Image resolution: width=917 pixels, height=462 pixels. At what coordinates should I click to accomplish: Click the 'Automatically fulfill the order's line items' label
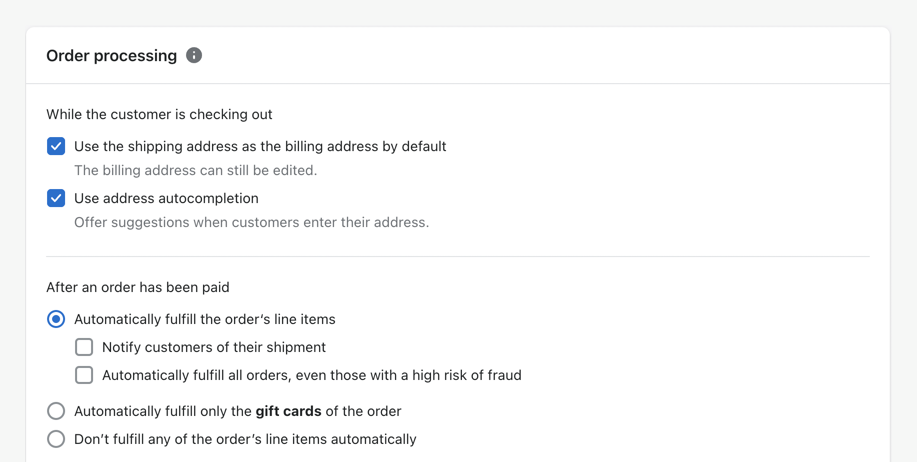click(204, 319)
